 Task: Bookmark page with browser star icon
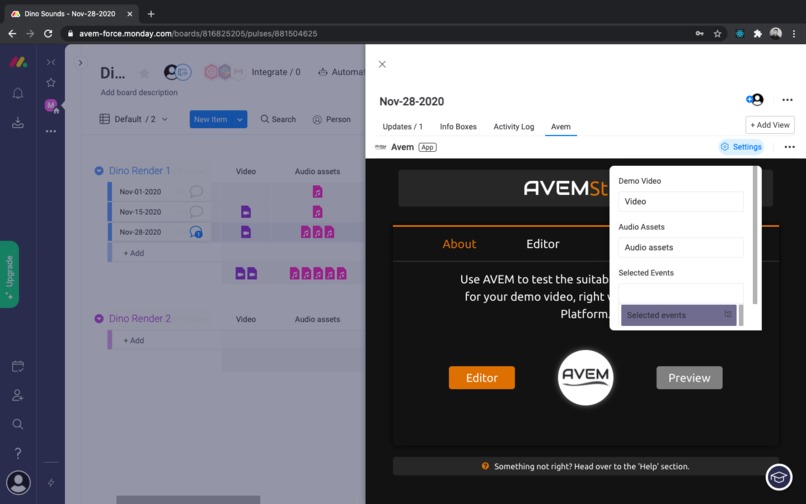pyautogui.click(x=717, y=34)
